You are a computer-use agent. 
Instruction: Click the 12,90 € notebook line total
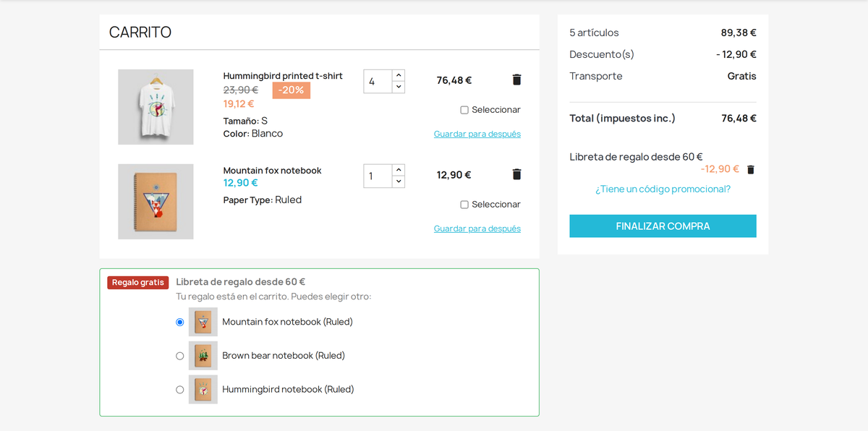(x=454, y=175)
